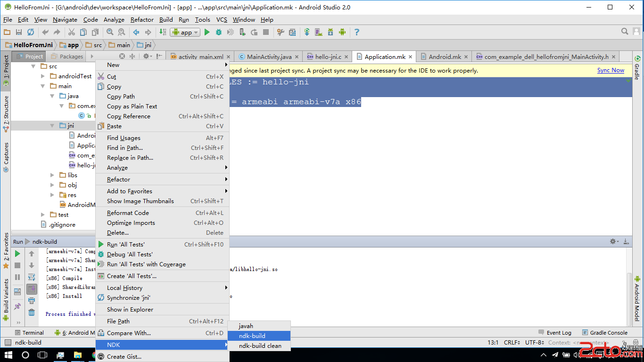644x362 pixels.
Task: Switch to the Packages view tab
Action: point(67,57)
